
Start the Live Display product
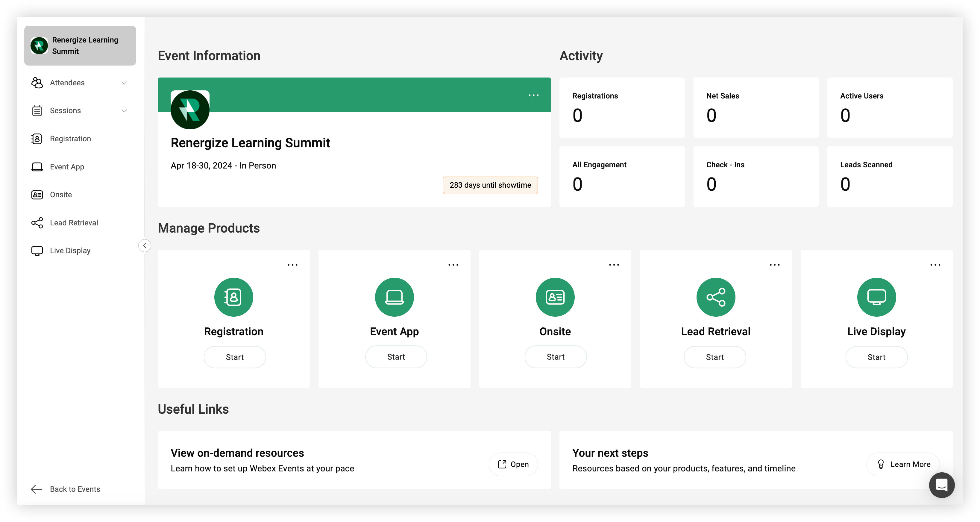pyautogui.click(x=876, y=357)
